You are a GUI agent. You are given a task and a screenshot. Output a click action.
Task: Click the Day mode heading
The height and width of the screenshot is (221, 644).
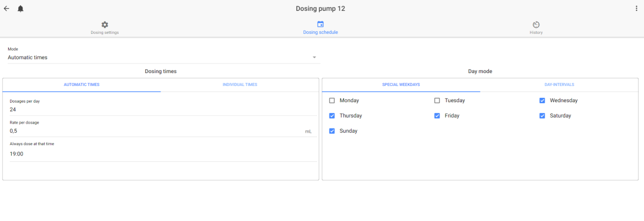480,71
